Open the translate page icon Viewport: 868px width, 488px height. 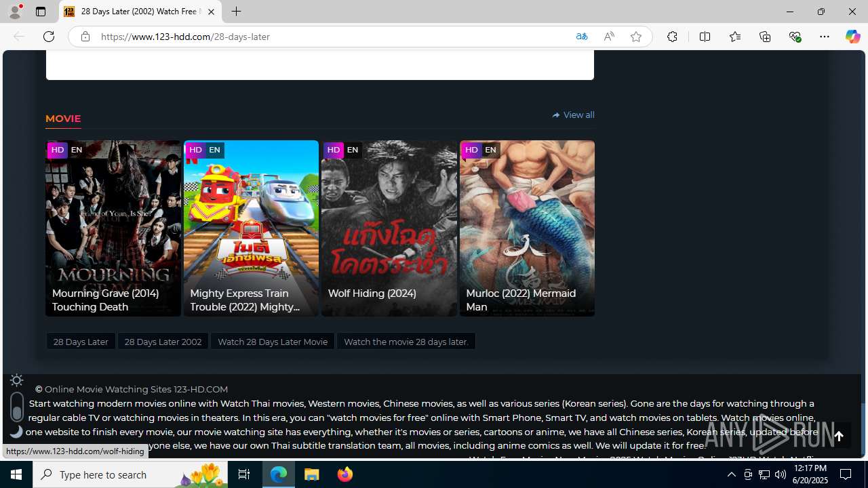[581, 37]
